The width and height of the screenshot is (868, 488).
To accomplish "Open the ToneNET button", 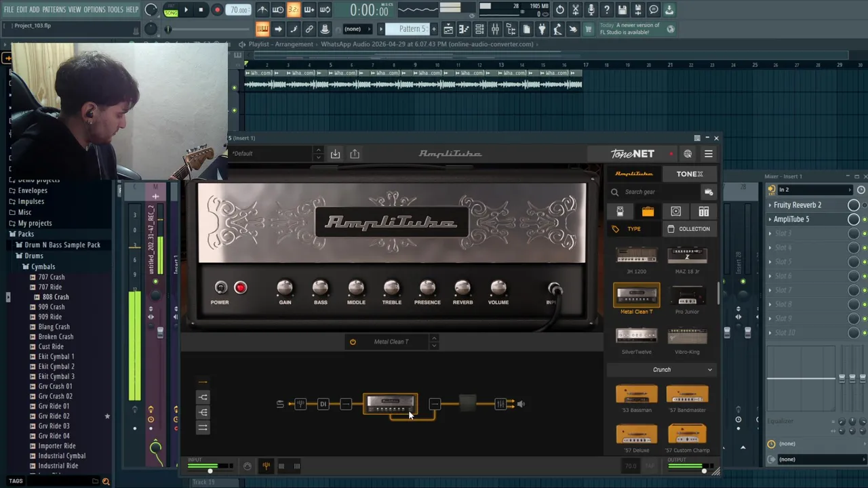I will (x=632, y=154).
